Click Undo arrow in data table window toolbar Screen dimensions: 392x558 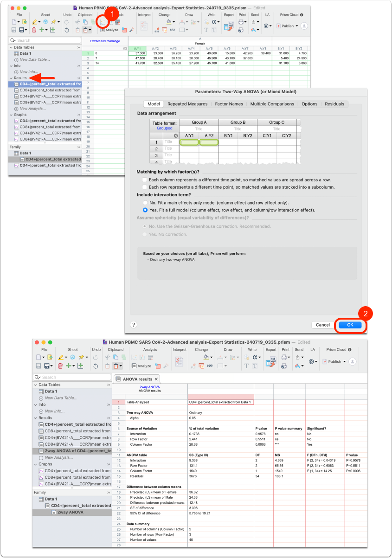[x=67, y=30]
